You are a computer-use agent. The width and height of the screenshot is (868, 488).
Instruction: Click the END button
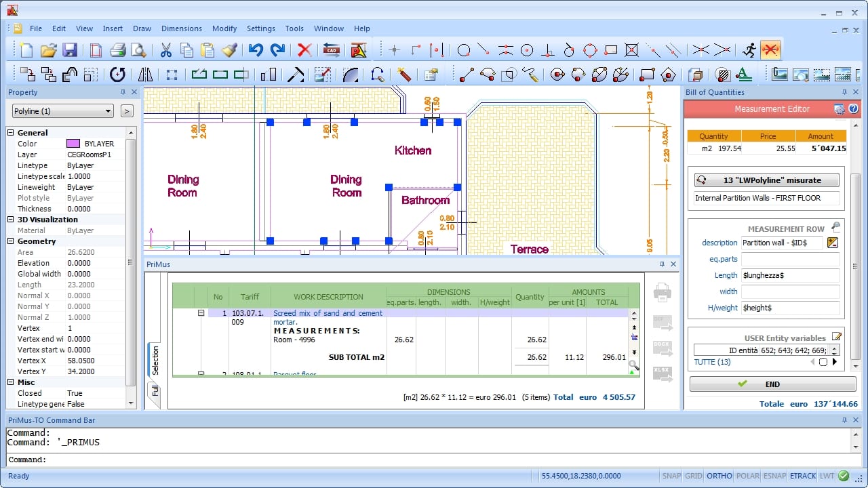click(x=772, y=384)
